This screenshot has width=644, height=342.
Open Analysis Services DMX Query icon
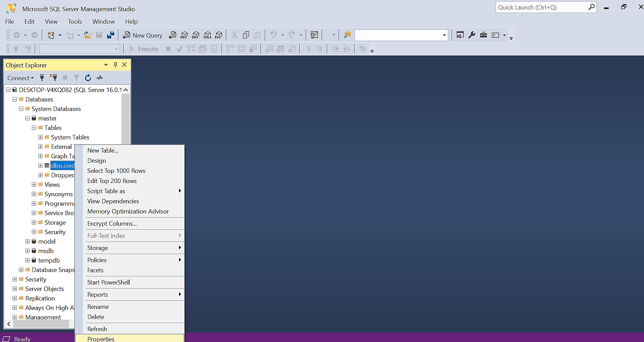196,35
